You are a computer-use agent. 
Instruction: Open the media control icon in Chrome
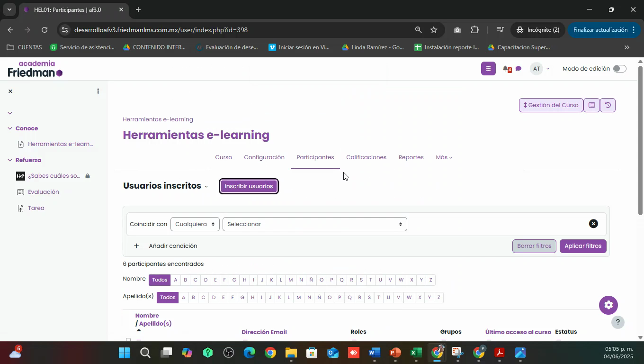pos(500,30)
